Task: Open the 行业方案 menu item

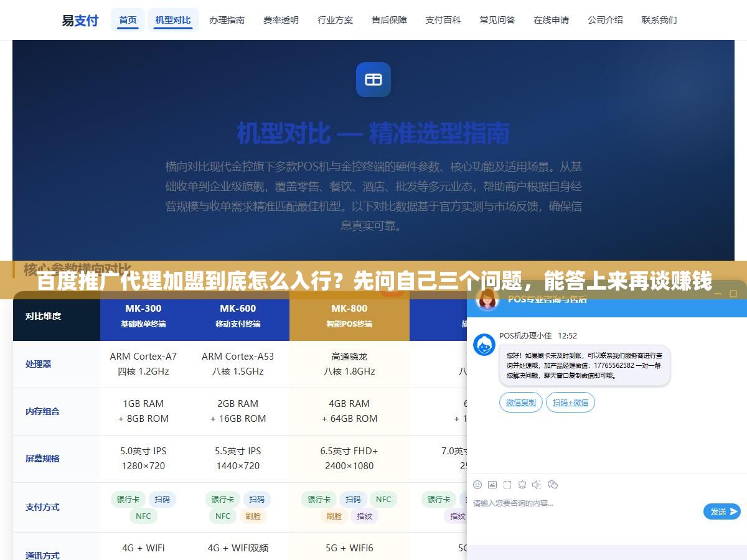Action: 335,20
